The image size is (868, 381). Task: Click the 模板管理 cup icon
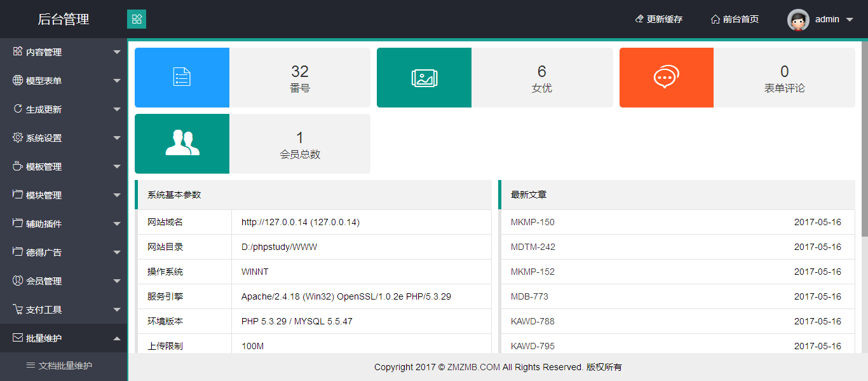coord(18,166)
